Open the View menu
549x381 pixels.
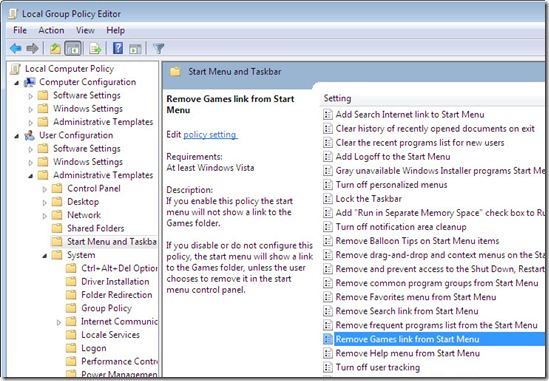85,30
